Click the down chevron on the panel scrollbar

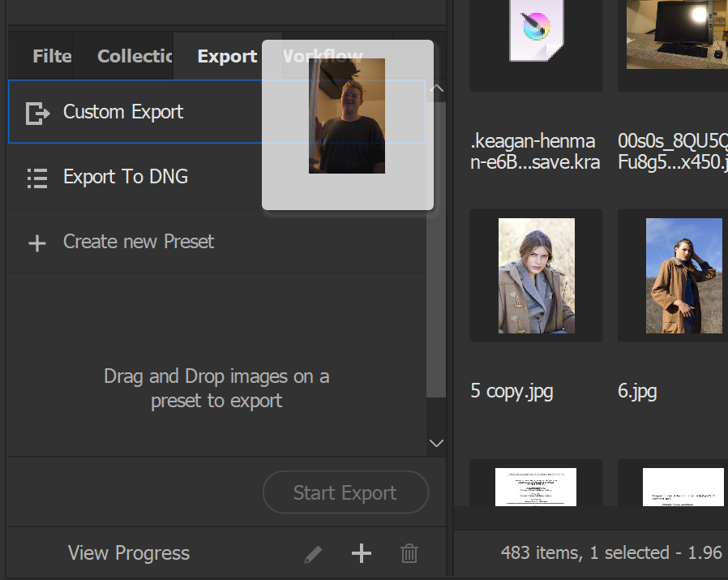click(436, 443)
